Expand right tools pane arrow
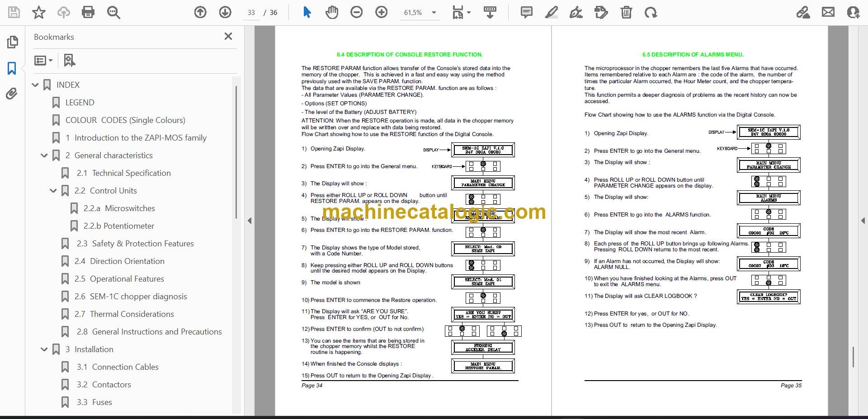868x419 pixels. point(863,221)
